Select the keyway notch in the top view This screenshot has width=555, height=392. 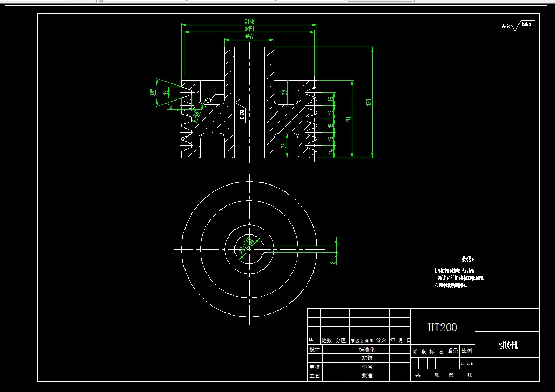coord(266,249)
